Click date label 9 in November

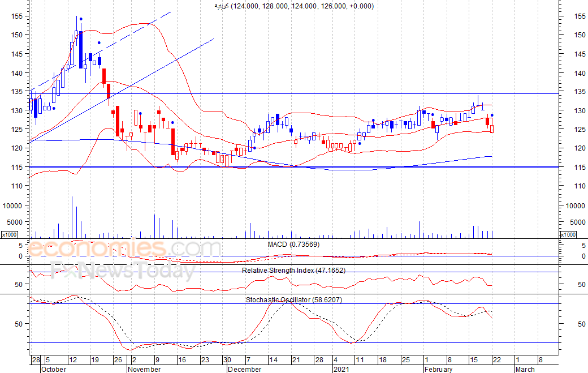point(157,360)
